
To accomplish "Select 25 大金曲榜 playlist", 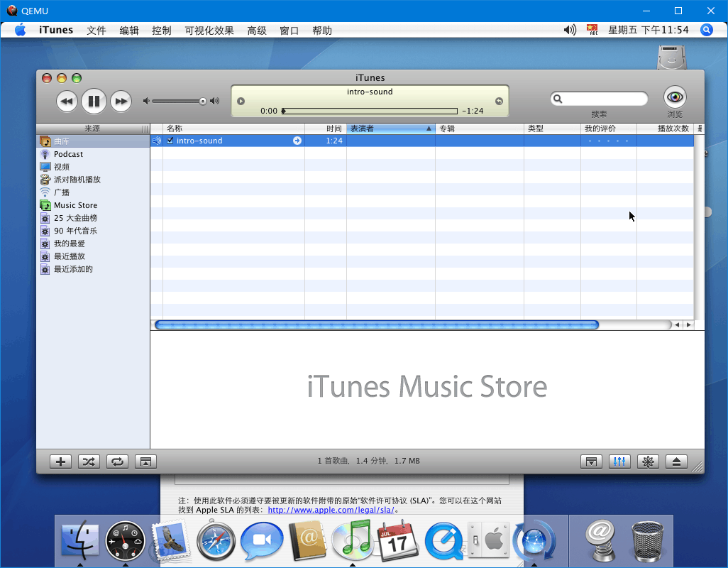I will 93,218.
